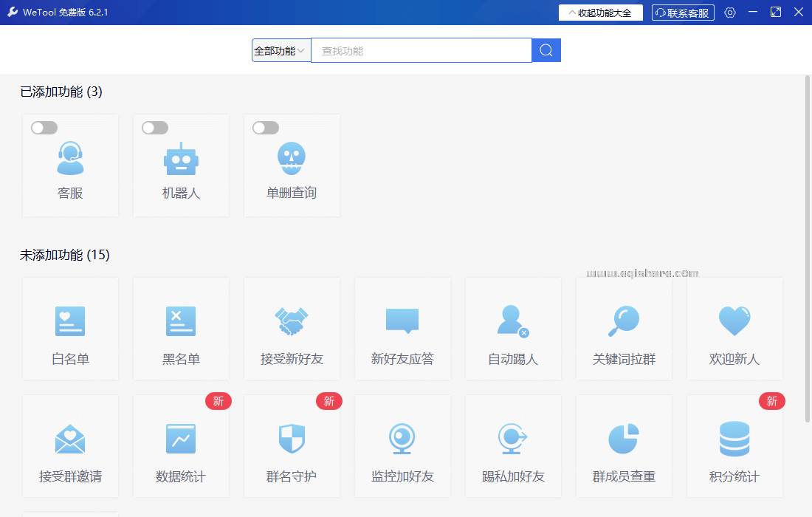Open the 全部功能 filter dropdown
The width and height of the screenshot is (812, 517).
(281, 49)
